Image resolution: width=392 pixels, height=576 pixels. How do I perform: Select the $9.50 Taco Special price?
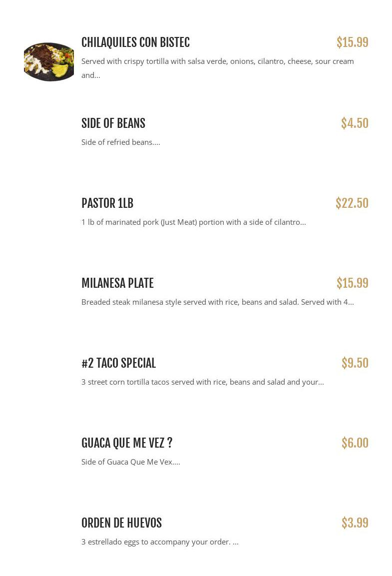pyautogui.click(x=355, y=363)
